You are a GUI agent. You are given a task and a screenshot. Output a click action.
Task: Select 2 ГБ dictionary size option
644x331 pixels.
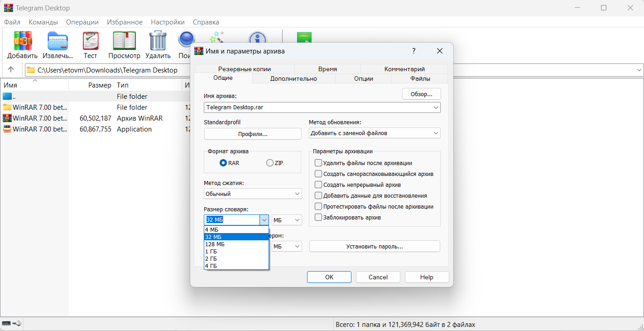(236, 258)
